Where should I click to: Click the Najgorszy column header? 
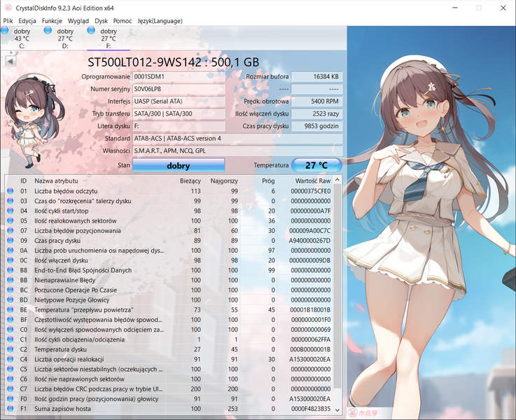[x=224, y=181]
